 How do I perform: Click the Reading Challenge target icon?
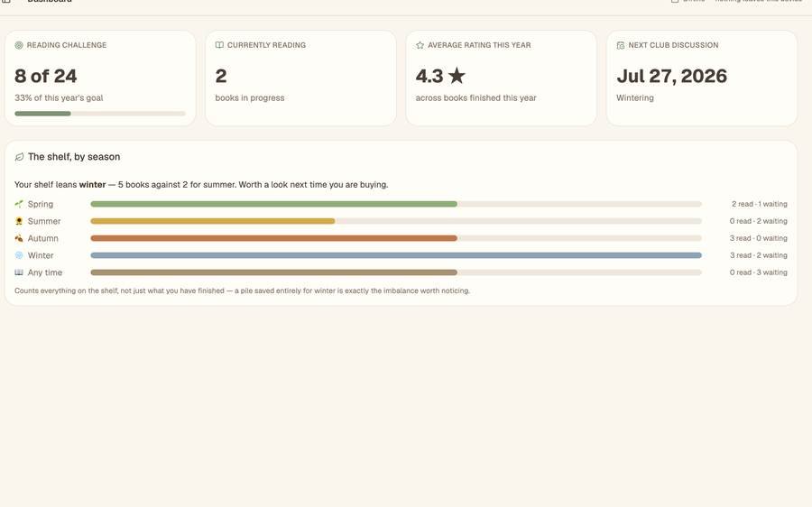tap(19, 45)
